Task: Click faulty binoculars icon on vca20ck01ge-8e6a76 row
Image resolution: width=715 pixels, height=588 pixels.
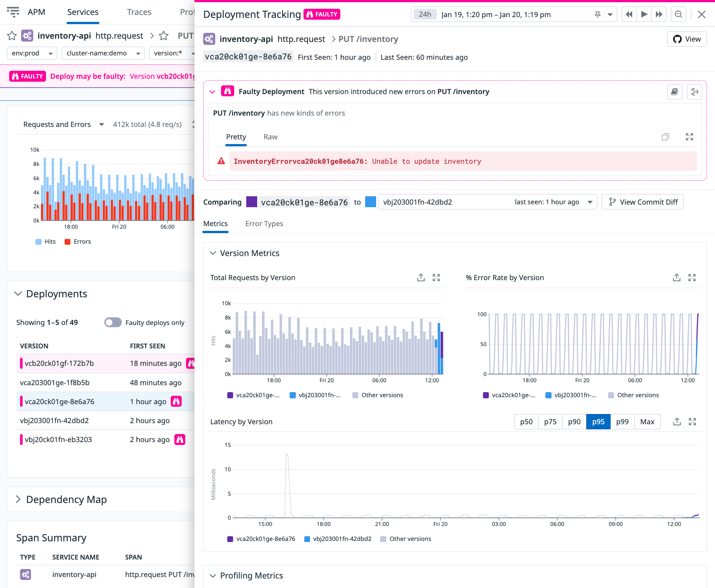Action: point(176,402)
